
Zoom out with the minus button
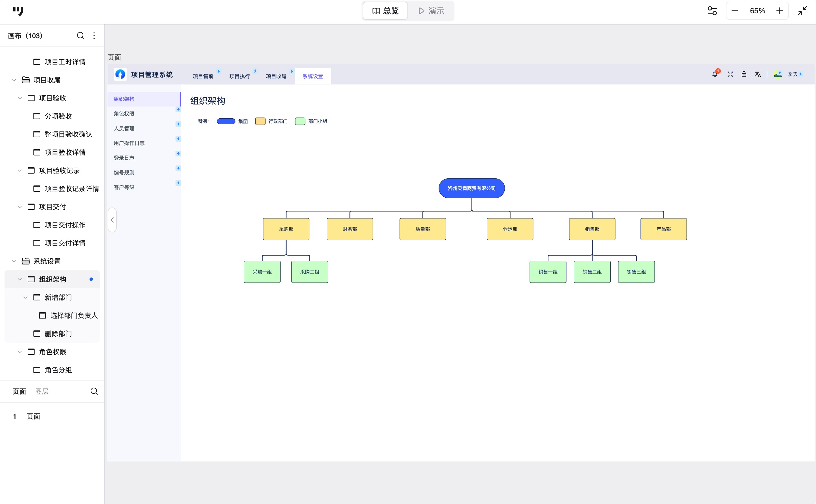735,11
